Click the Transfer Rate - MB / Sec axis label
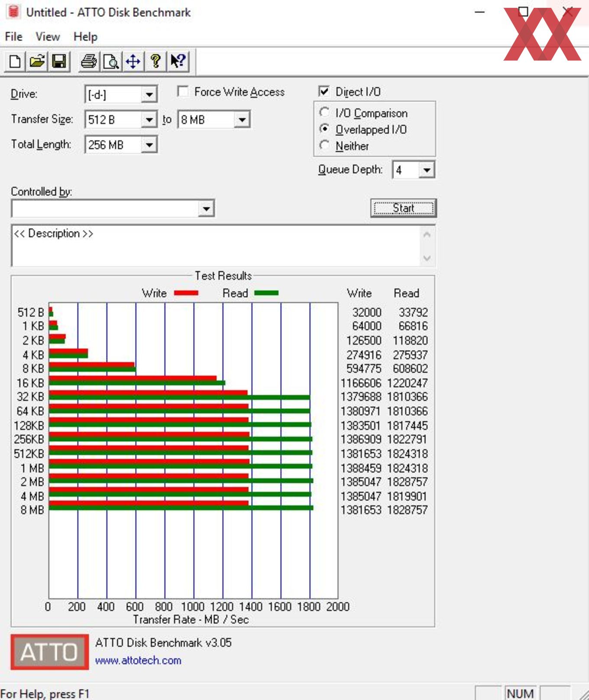589x700 pixels. coord(191,619)
